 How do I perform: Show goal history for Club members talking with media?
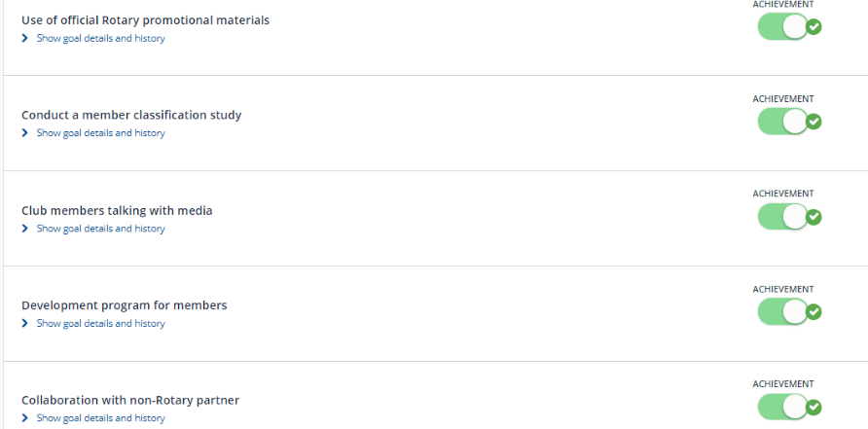pos(100,229)
